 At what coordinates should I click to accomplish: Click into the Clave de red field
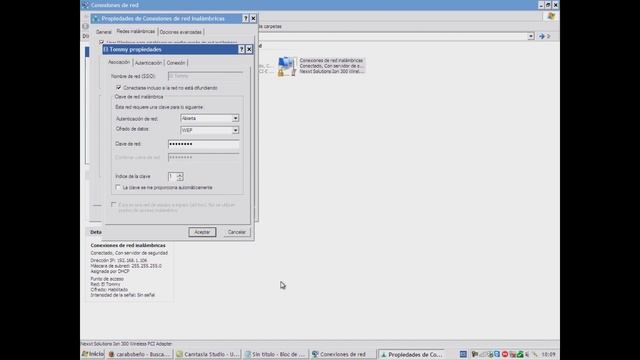point(204,144)
